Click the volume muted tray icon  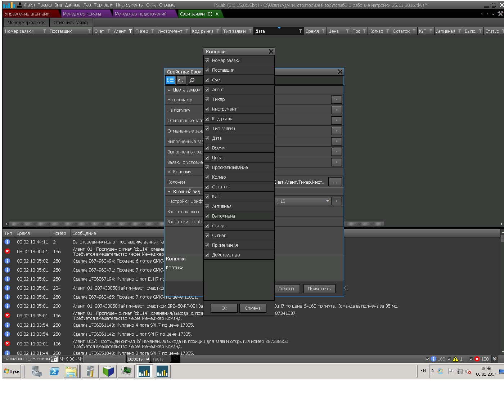coord(468,371)
